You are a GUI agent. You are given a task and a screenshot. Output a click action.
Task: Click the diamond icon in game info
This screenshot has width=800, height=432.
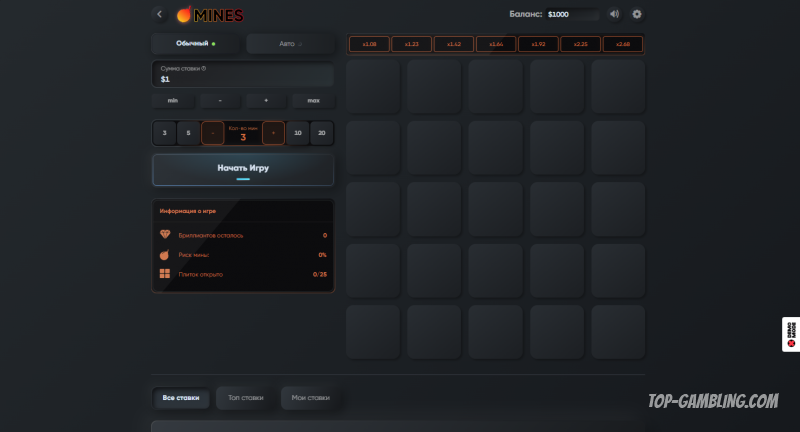point(165,235)
